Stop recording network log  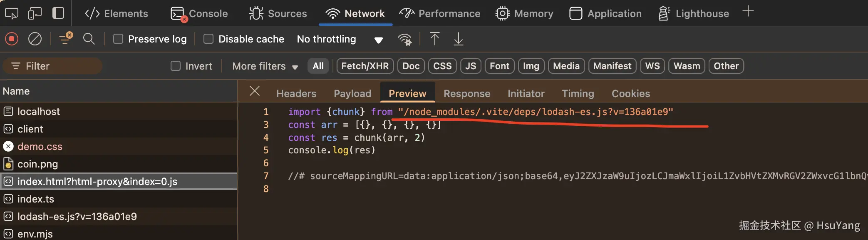(12, 39)
